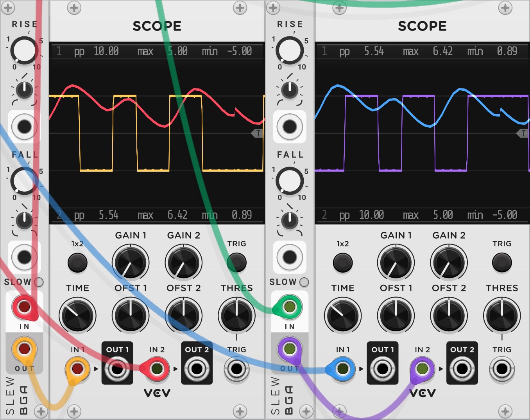Image resolution: width=530 pixels, height=420 pixels.
Task: Click the small attenuator knob below FALL on the green-cabled Slew
Action: [289, 221]
